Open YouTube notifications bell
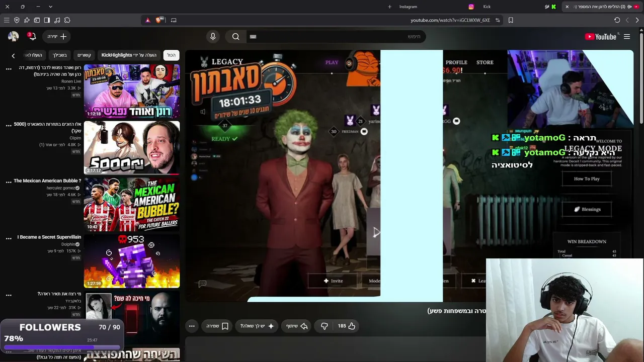The height and width of the screenshot is (362, 644). click(x=32, y=36)
